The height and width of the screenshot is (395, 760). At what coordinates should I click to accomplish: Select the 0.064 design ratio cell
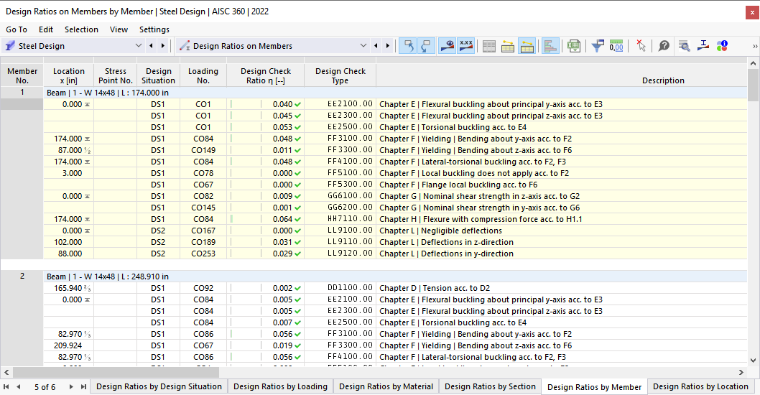[x=266, y=219]
